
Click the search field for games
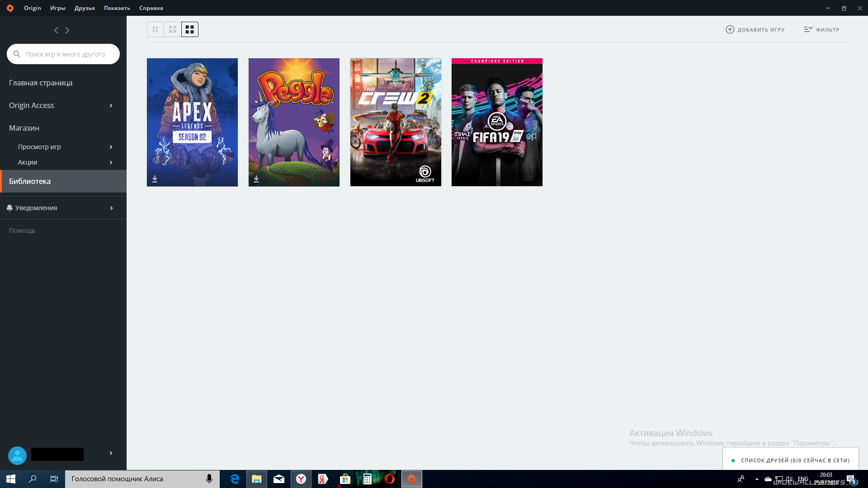point(63,54)
